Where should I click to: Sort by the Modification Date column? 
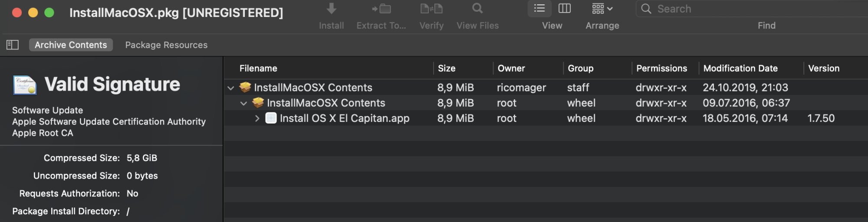click(x=740, y=68)
